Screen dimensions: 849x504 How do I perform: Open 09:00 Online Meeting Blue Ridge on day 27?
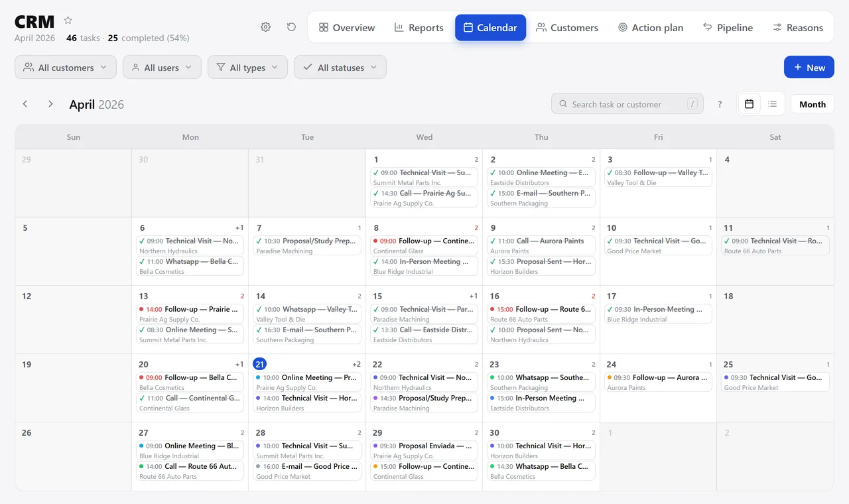tap(190, 450)
